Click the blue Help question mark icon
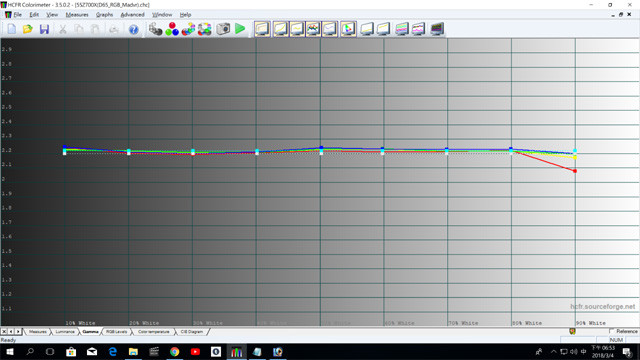Viewport: 640px width, 360px height. pyautogui.click(x=133, y=29)
